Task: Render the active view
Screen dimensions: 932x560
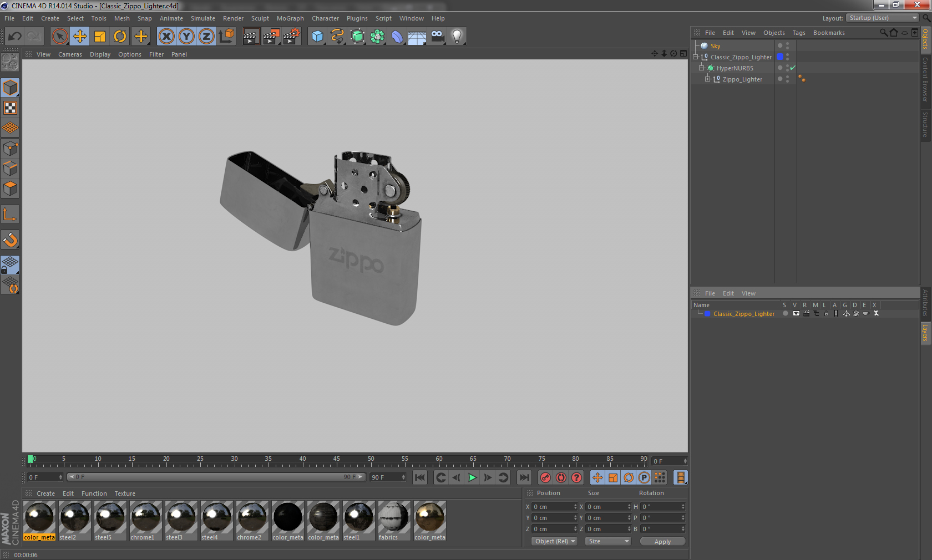Action: 251,37
